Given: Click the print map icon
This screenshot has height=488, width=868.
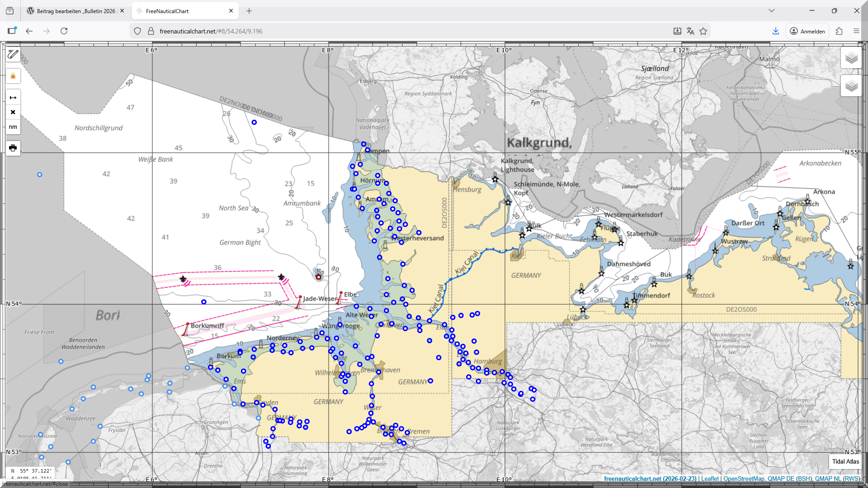Looking at the screenshot, I should tap(13, 148).
